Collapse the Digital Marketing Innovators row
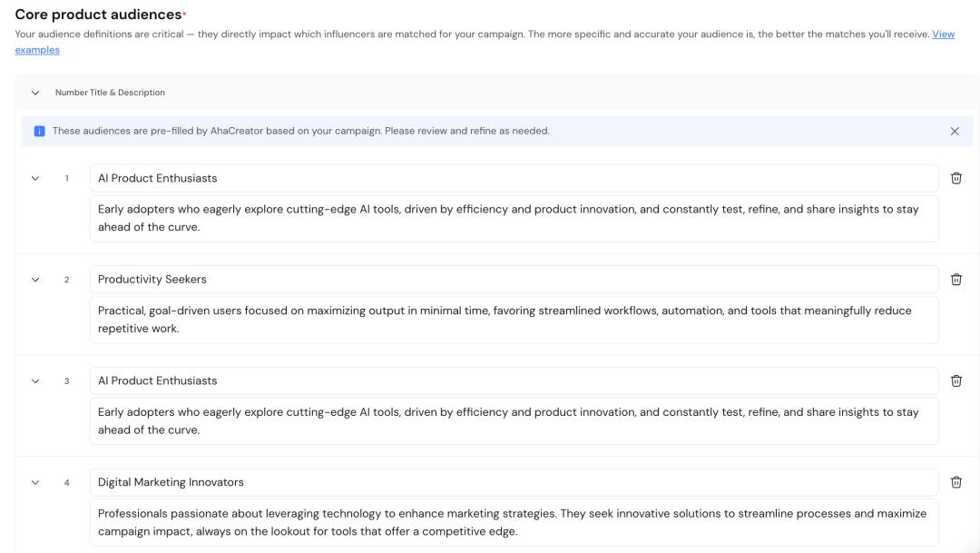 pyautogui.click(x=35, y=482)
